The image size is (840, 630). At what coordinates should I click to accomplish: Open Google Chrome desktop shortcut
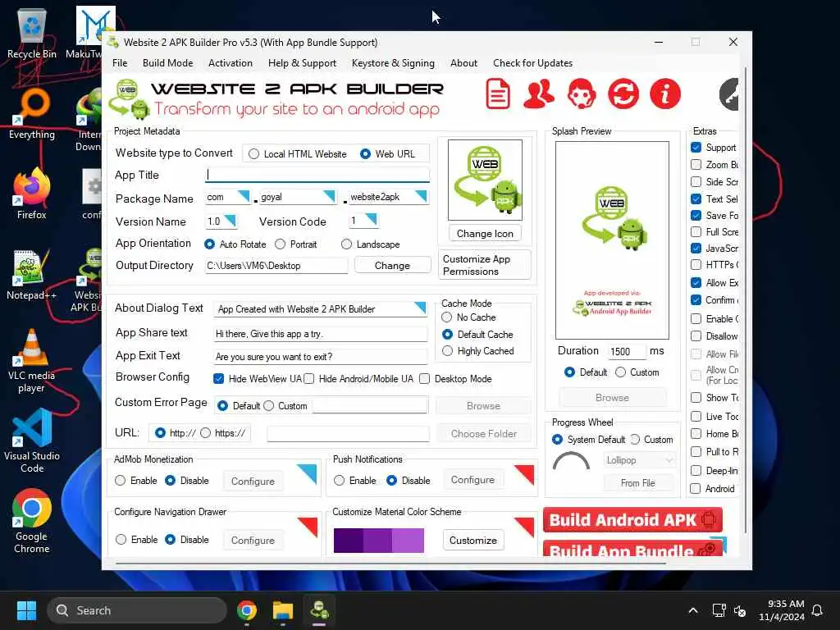tap(32, 521)
